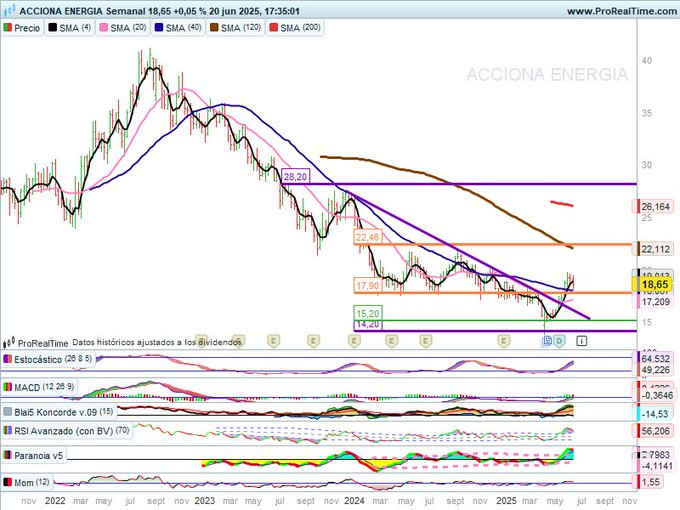Click the -14,53 Koncorde value
This screenshot has height=510, width=680.
click(x=654, y=414)
